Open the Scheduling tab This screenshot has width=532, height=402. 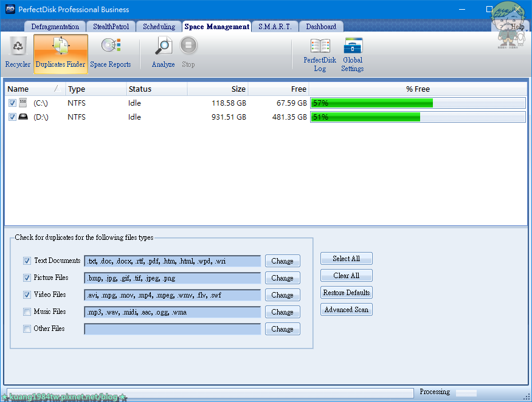(159, 27)
